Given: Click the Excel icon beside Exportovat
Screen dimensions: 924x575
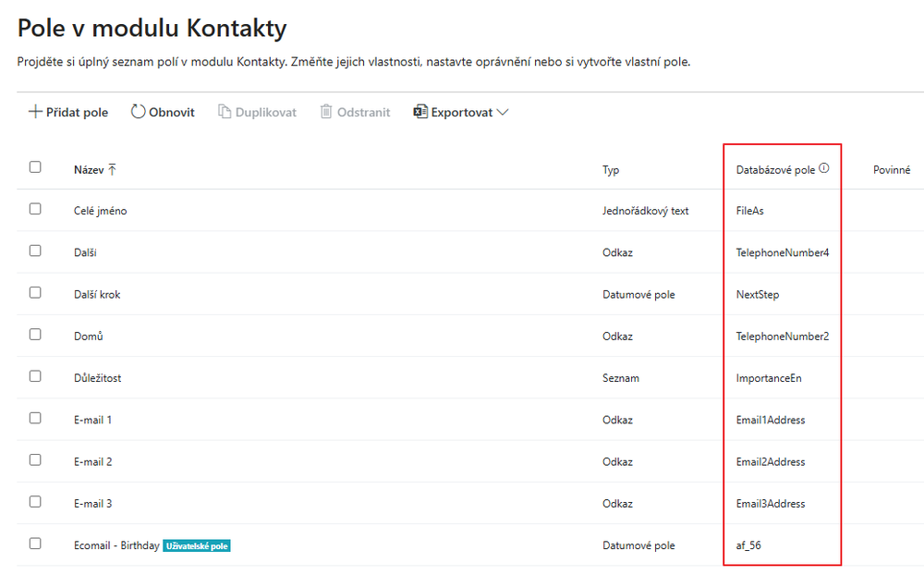Looking at the screenshot, I should pyautogui.click(x=420, y=112).
